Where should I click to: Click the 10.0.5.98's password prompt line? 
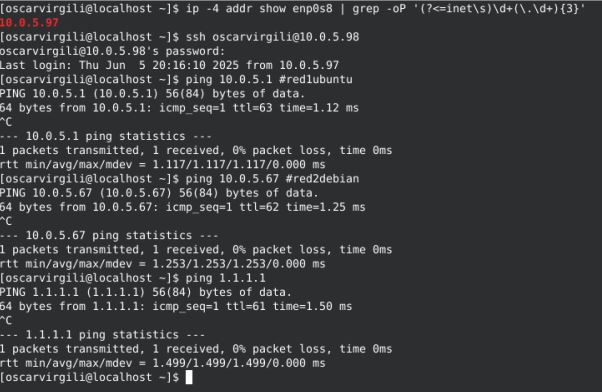(112, 51)
